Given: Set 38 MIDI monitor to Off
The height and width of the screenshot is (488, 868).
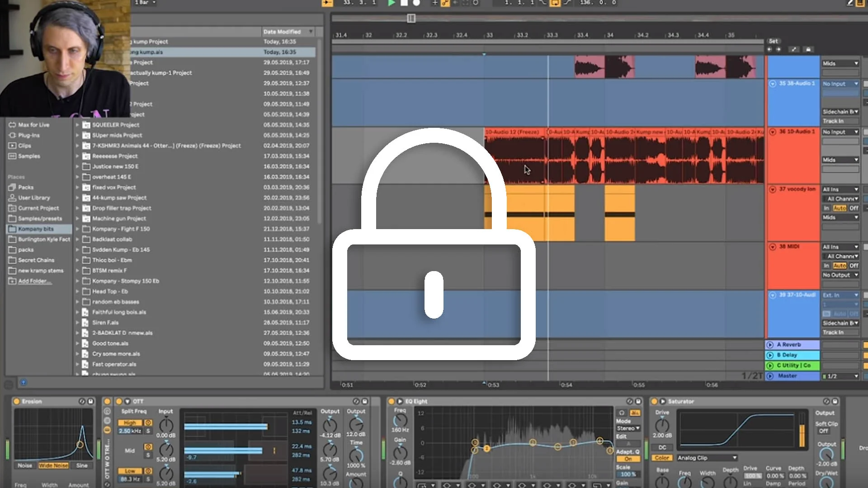Looking at the screenshot, I should (854, 266).
